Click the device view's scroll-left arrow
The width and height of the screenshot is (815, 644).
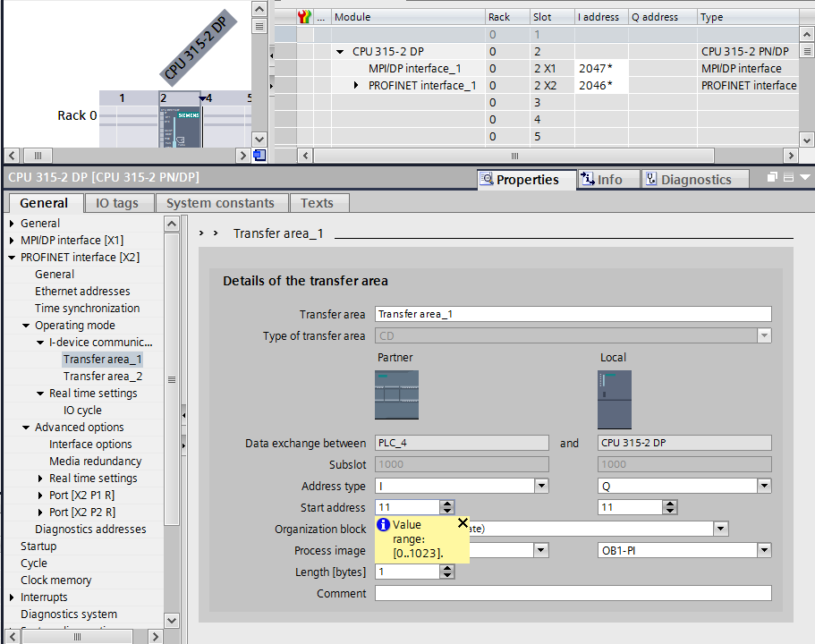click(x=12, y=156)
